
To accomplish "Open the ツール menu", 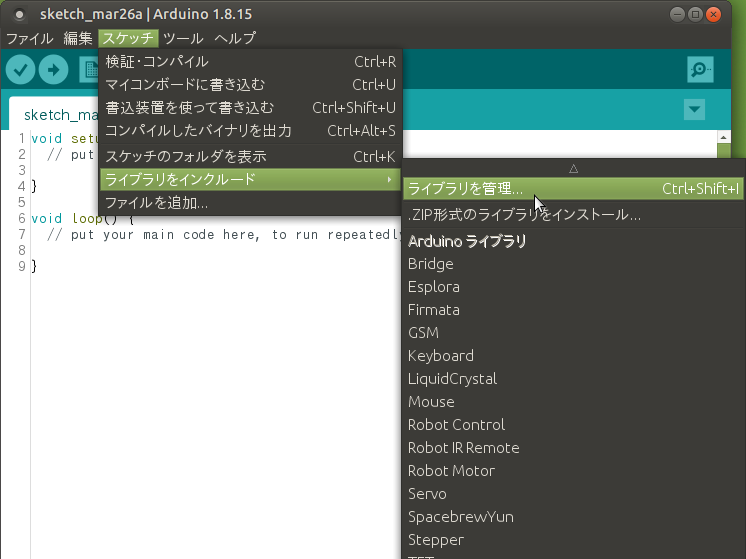I will point(183,38).
